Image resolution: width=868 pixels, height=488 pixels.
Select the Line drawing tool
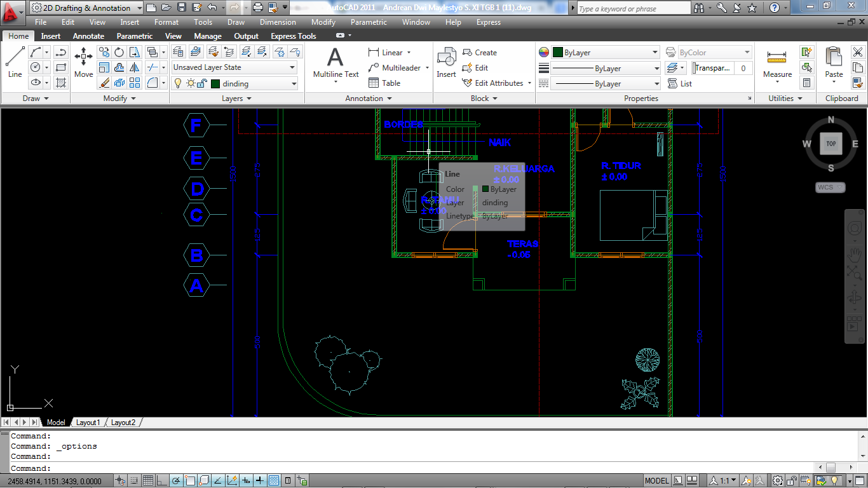point(15,62)
